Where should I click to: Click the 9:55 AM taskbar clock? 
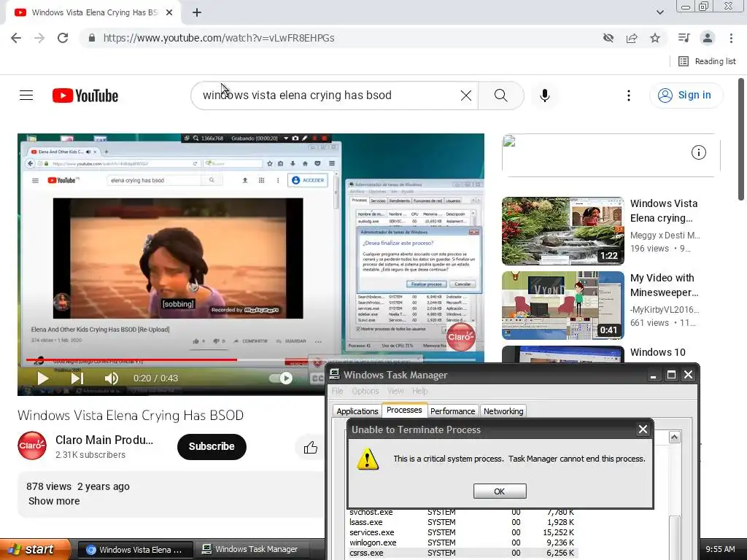pos(720,550)
